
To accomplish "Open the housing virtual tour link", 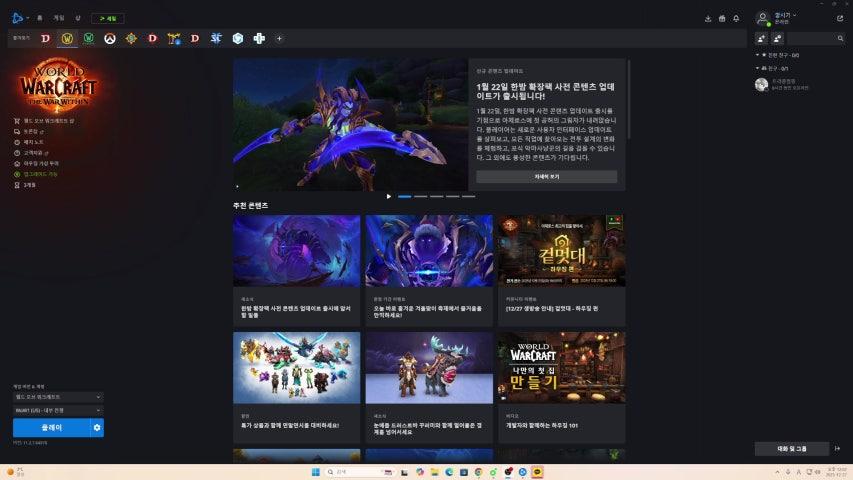I will pos(36,163).
